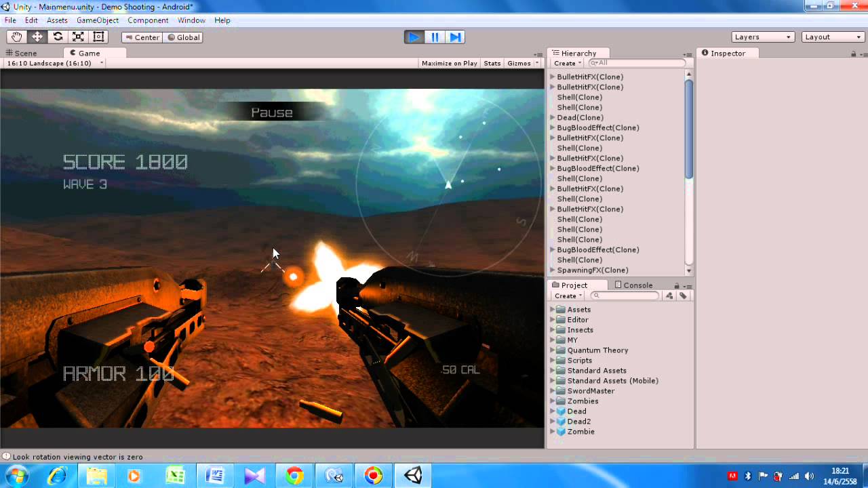
Task: Pause the running game
Action: point(435,37)
